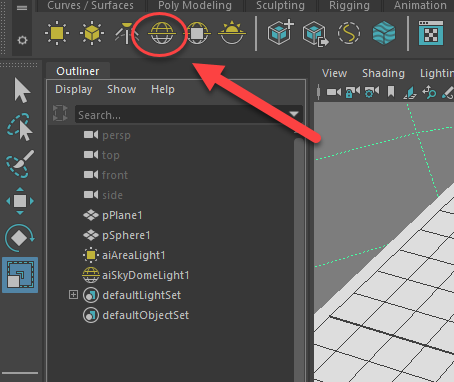Click the Outliner vertical scrollbar
This screenshot has height=382, width=454.
pyautogui.click(x=299, y=260)
